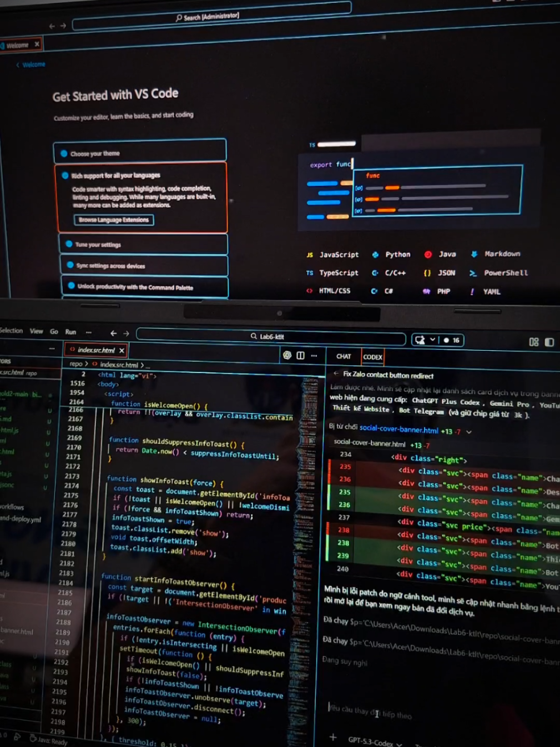Click Lab6-ktlt search box in lower window

pyautogui.click(x=271, y=336)
